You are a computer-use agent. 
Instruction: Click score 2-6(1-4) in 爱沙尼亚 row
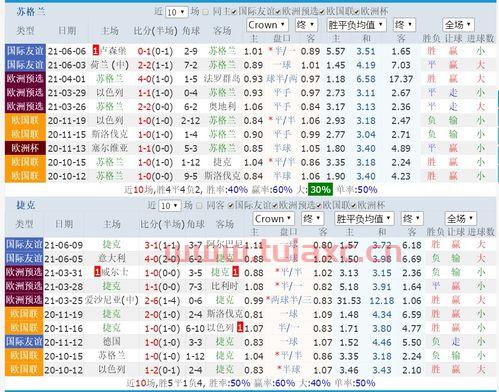click(162, 300)
